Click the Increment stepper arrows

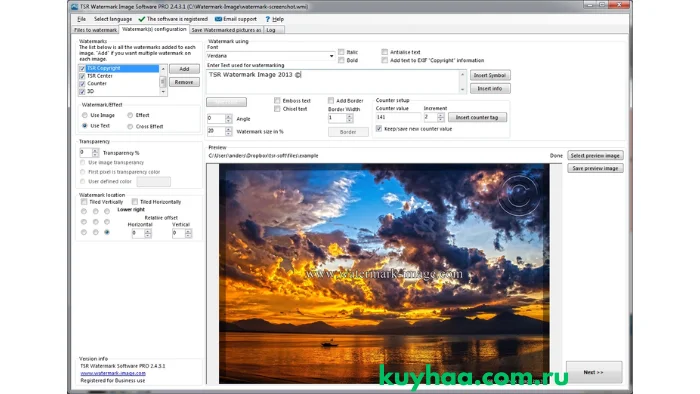pyautogui.click(x=441, y=117)
